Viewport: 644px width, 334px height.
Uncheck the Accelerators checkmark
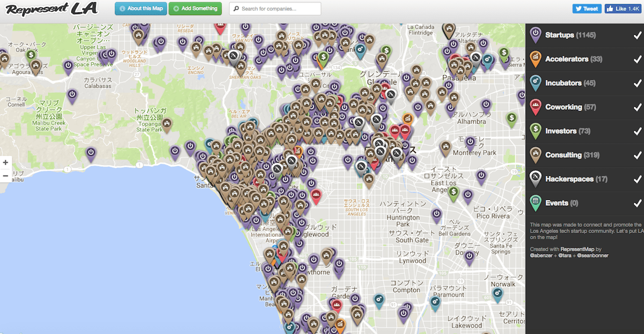638,60
